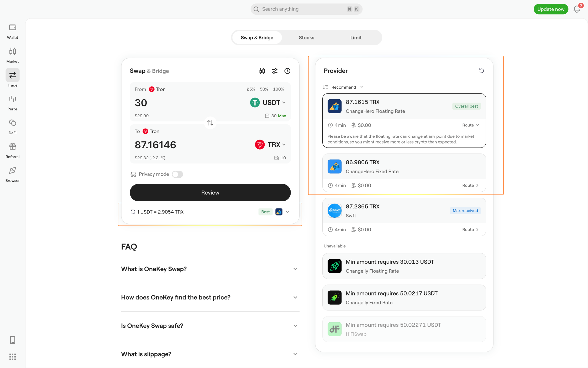This screenshot has width=588, height=368.
Task: Refresh the Provider list
Action: point(481,71)
